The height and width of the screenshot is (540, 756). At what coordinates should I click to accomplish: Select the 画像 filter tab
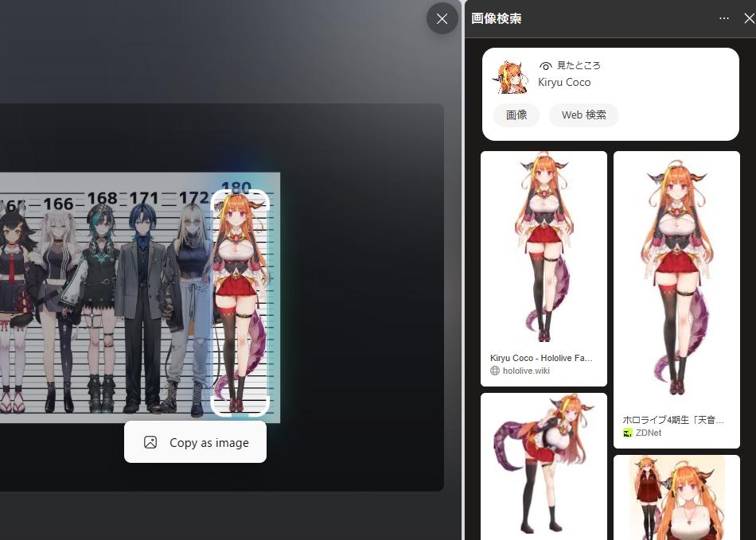[516, 115]
